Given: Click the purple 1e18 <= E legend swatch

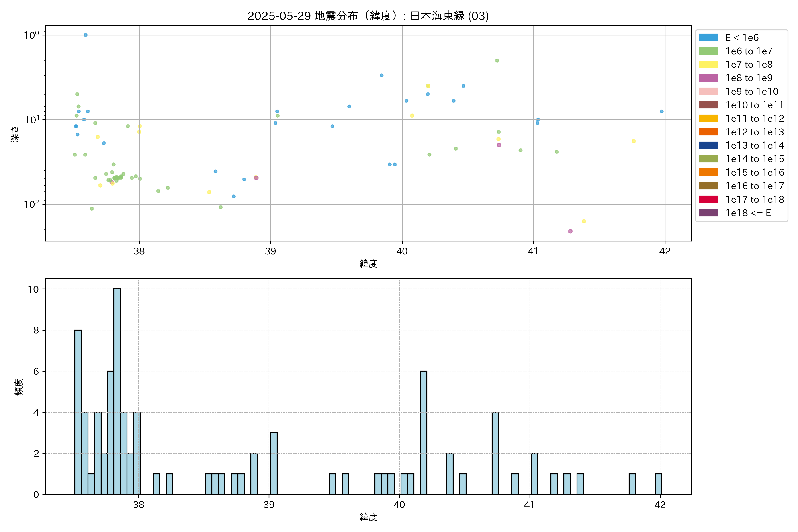Looking at the screenshot, I should 708,213.
